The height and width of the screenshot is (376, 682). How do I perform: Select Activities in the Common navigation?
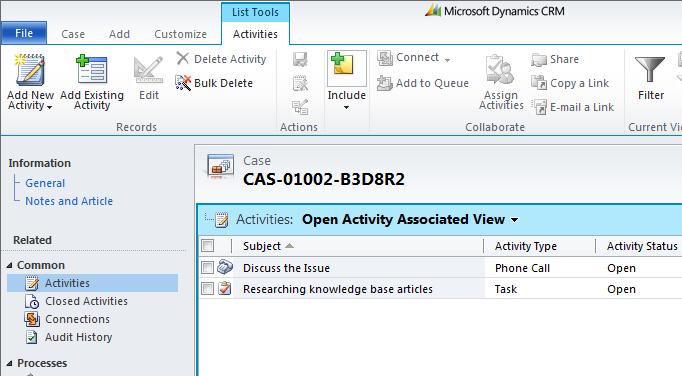pos(93,283)
